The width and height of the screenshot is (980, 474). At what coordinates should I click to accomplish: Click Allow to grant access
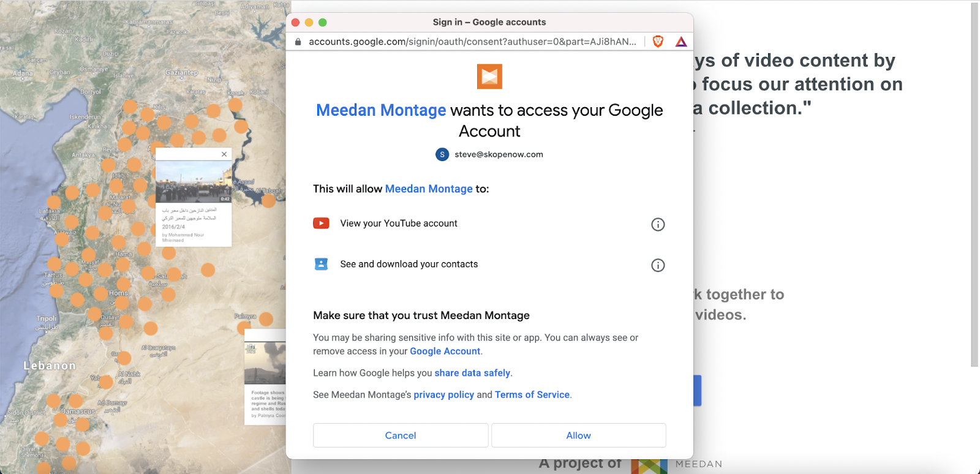tap(579, 435)
